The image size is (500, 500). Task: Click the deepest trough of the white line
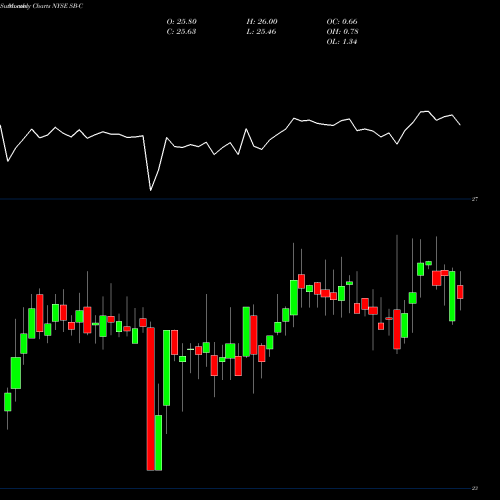(x=151, y=190)
